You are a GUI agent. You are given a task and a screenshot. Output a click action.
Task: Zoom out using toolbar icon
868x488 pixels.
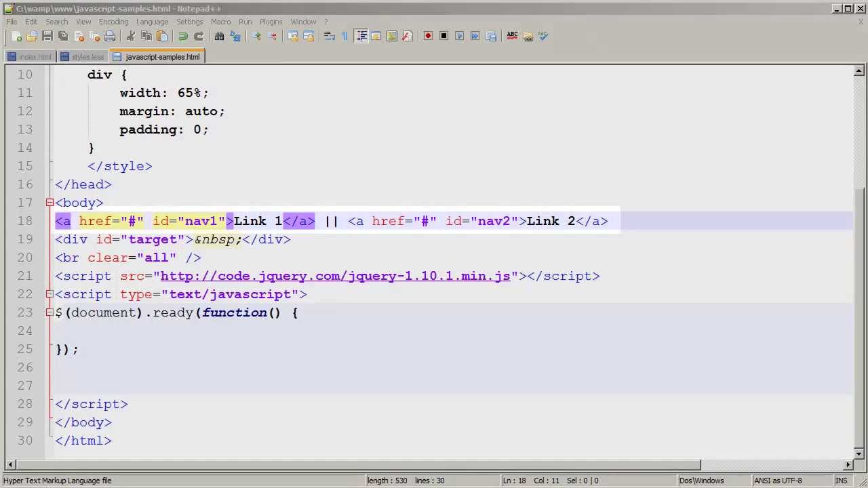pyautogui.click(x=272, y=36)
